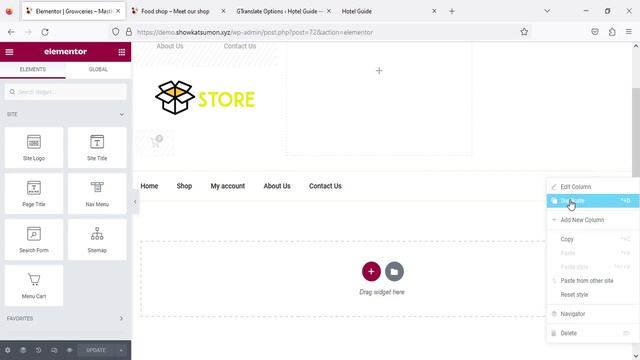Open Responsive mode icon in footer
The image size is (640, 360).
point(54,350)
